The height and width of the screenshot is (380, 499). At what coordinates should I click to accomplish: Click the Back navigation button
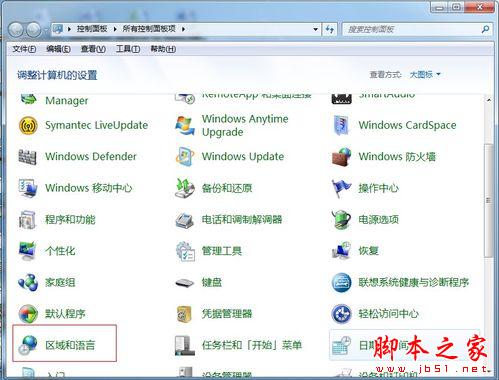point(16,30)
